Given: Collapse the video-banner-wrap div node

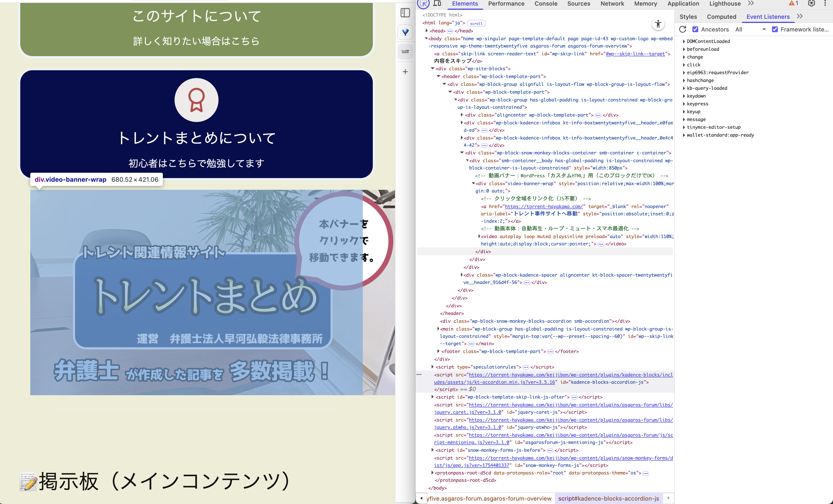Looking at the screenshot, I should tap(473, 183).
